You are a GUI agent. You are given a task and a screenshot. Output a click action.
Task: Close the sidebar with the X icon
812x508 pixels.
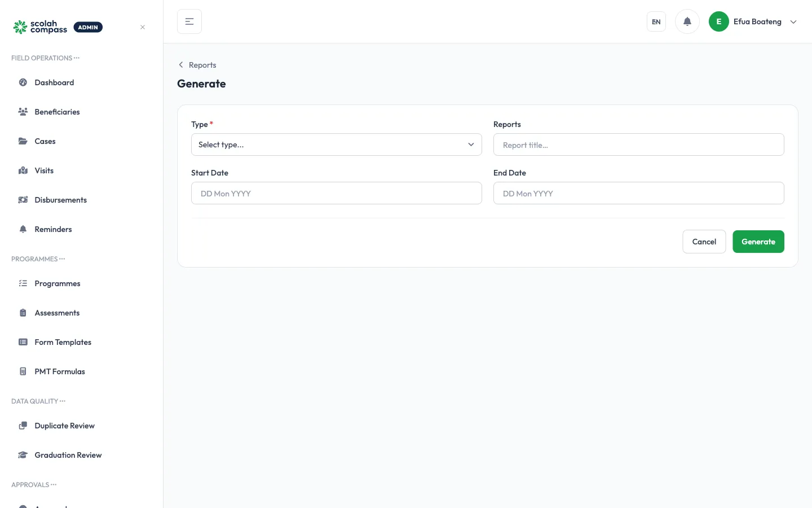coord(143,27)
